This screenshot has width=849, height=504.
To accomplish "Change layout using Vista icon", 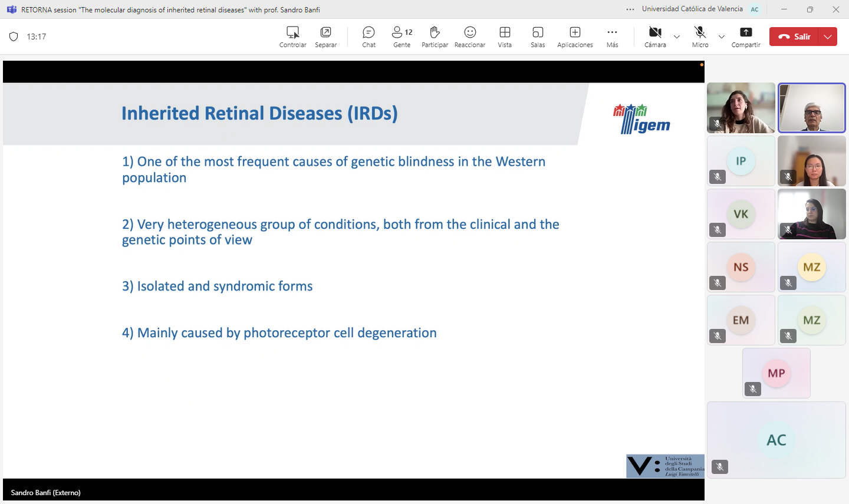I will tap(505, 37).
